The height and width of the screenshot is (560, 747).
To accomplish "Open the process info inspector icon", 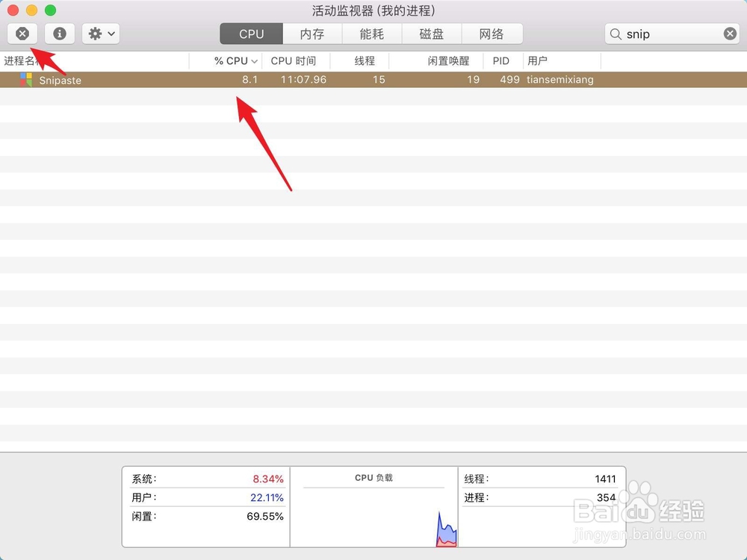I will click(x=60, y=34).
